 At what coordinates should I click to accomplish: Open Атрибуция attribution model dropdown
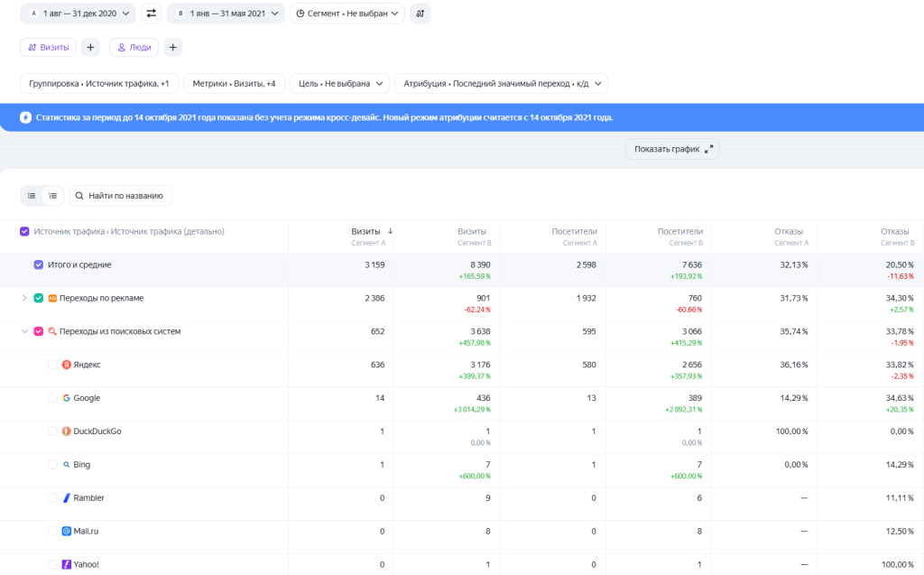502,84
